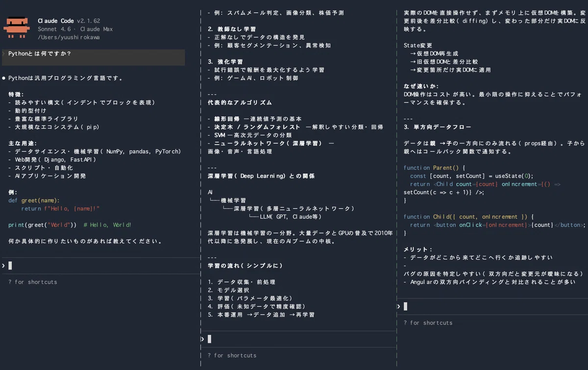
Task: Click step '1. データ収集・前処理'
Action: point(242,282)
